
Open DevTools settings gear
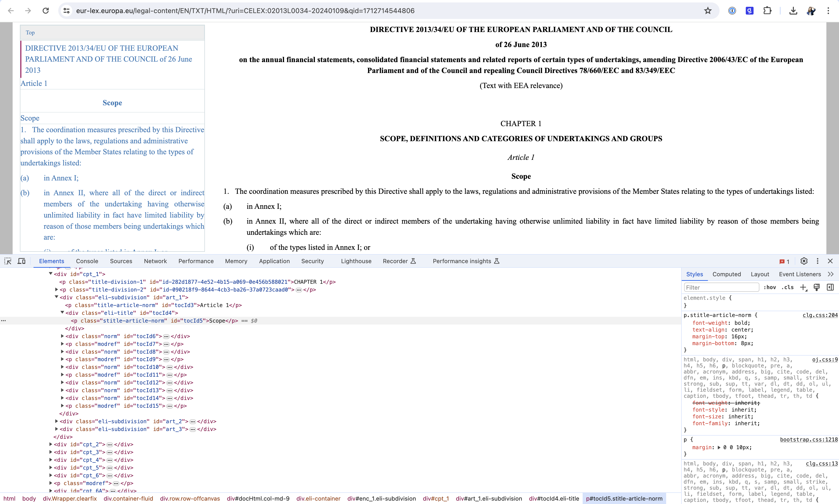[804, 261]
